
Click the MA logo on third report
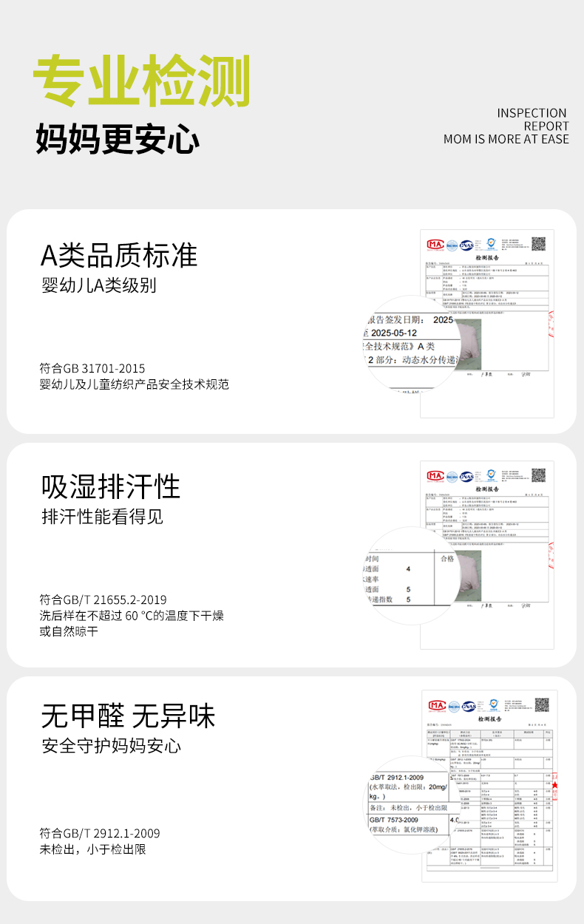[x=437, y=706]
